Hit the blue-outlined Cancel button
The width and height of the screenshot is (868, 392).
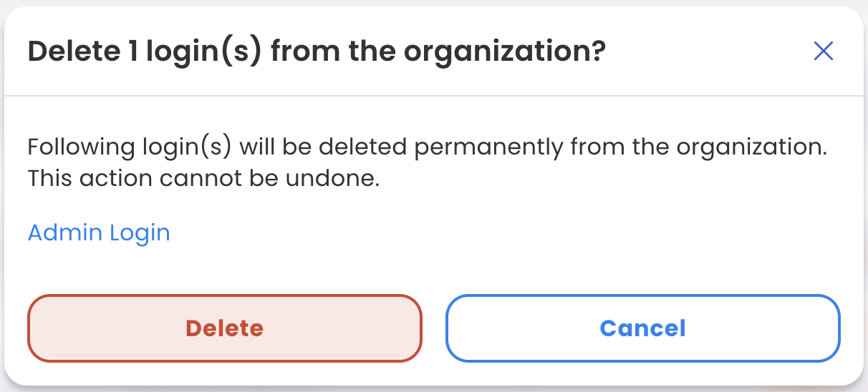click(642, 328)
